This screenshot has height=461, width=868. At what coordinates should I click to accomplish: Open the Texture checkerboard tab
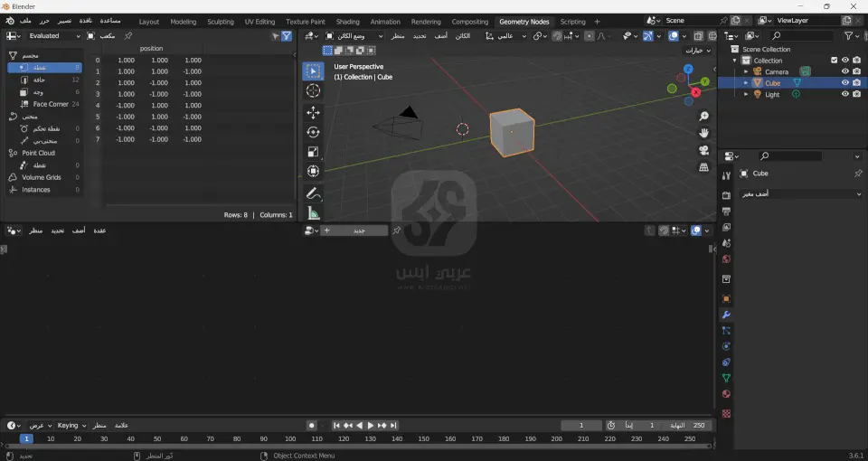pos(726,413)
